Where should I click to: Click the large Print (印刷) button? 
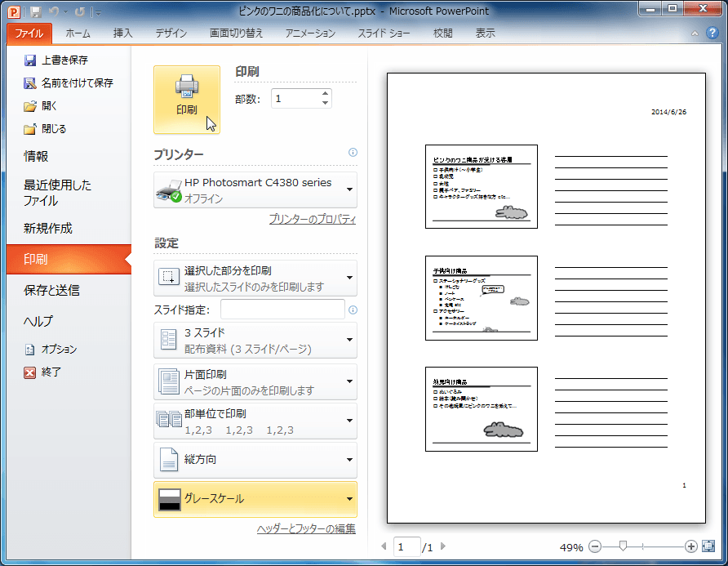187,100
